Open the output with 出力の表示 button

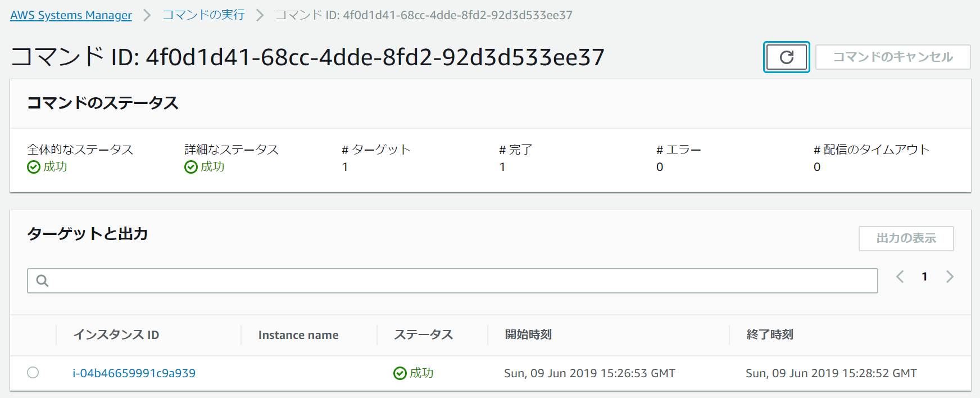tap(906, 238)
